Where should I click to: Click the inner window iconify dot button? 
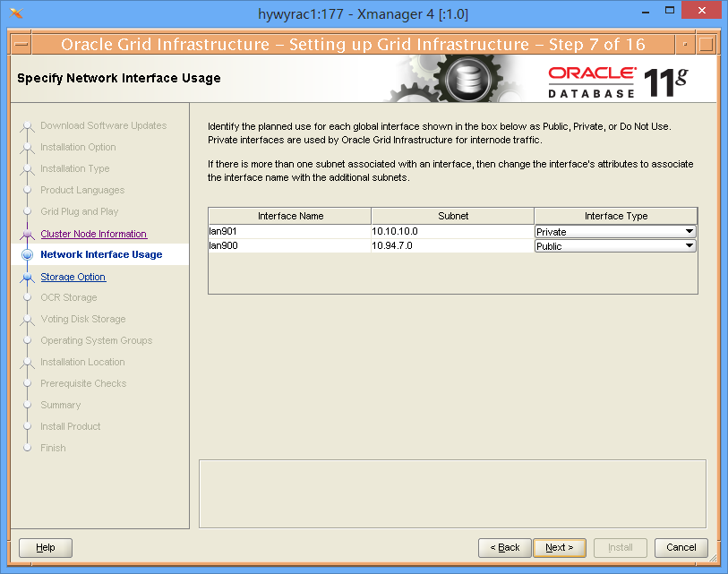[685, 45]
